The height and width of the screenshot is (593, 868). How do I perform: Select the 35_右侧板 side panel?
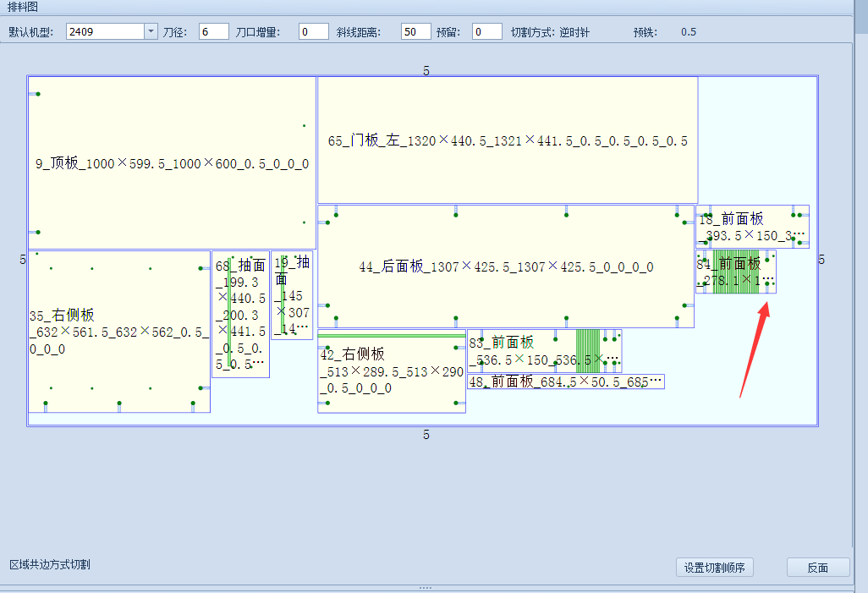(118, 330)
